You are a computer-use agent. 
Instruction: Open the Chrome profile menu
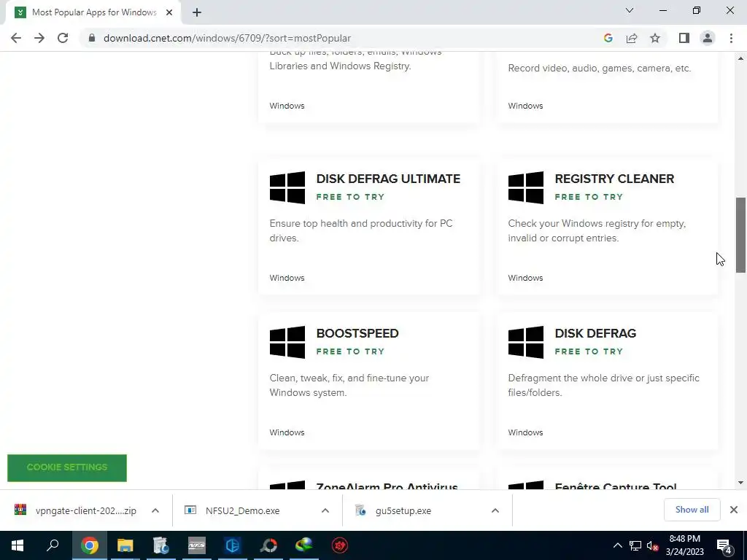click(x=708, y=38)
